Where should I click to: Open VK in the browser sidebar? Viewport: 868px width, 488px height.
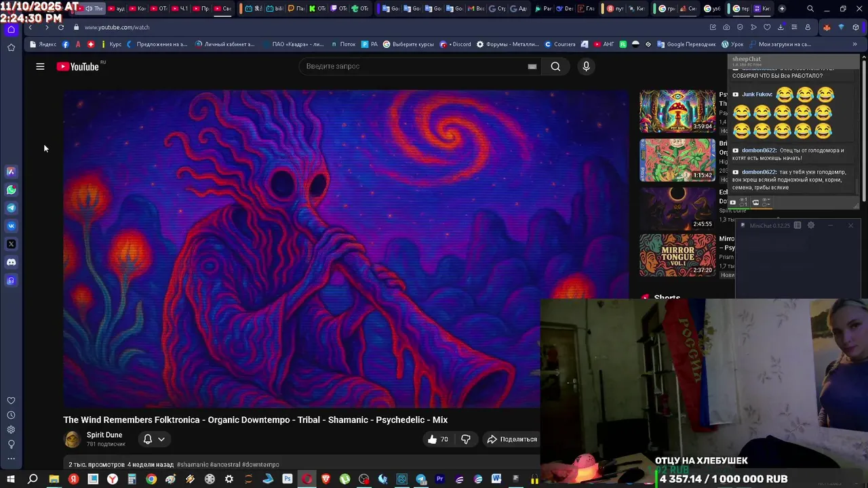click(x=11, y=226)
